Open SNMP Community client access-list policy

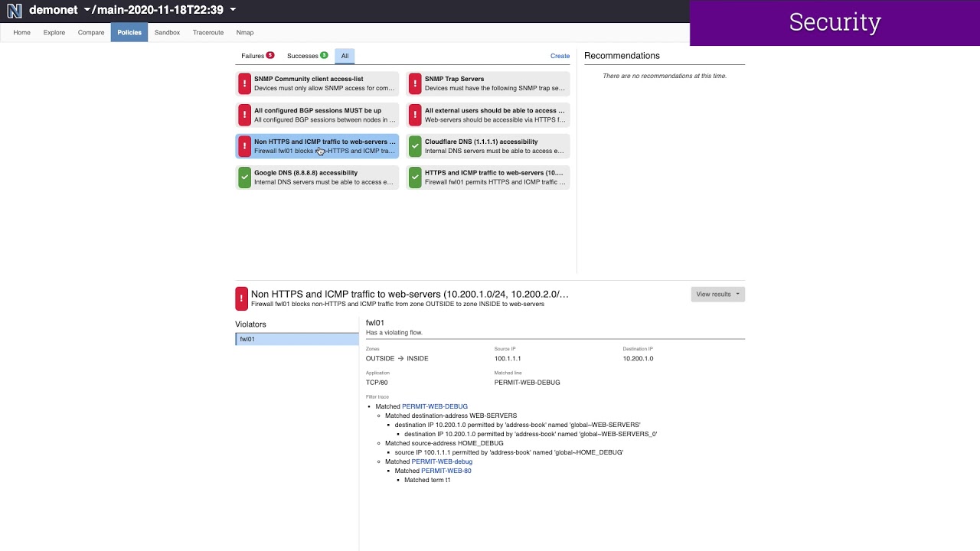coord(317,83)
